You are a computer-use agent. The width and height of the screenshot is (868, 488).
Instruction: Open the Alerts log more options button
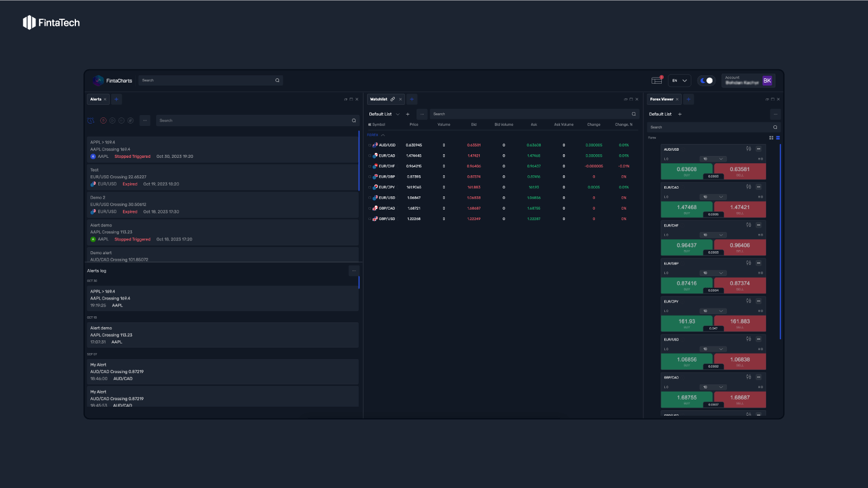354,271
